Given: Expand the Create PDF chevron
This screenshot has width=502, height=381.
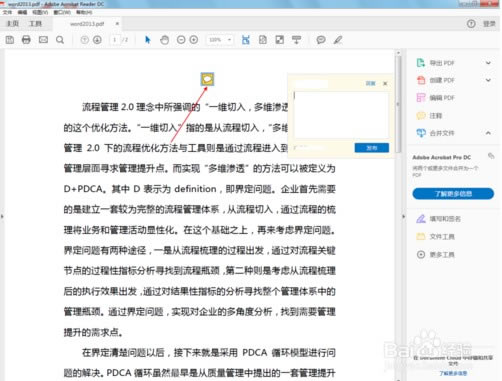Looking at the screenshot, I should tap(488, 80).
